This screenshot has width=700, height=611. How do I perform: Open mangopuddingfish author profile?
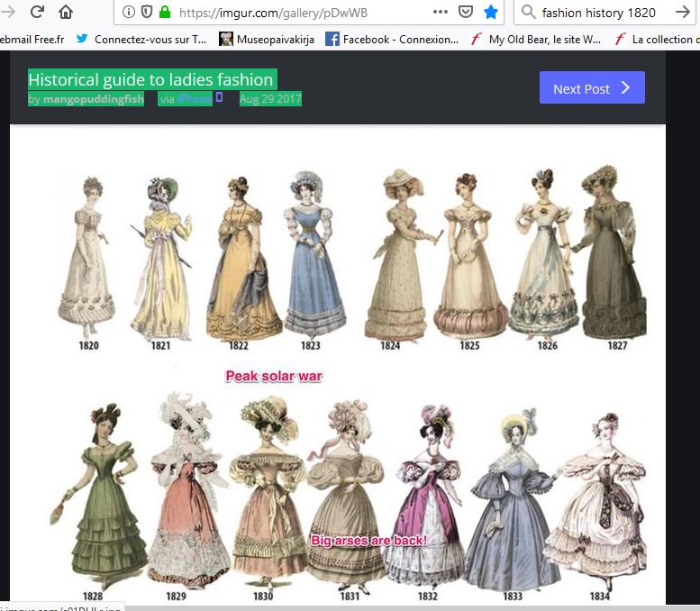tap(94, 99)
